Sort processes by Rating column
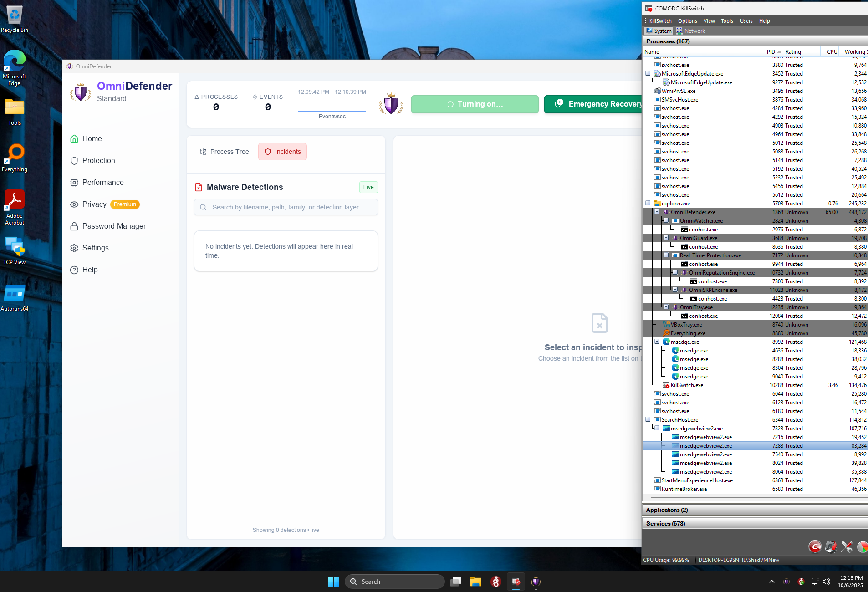 click(802, 52)
